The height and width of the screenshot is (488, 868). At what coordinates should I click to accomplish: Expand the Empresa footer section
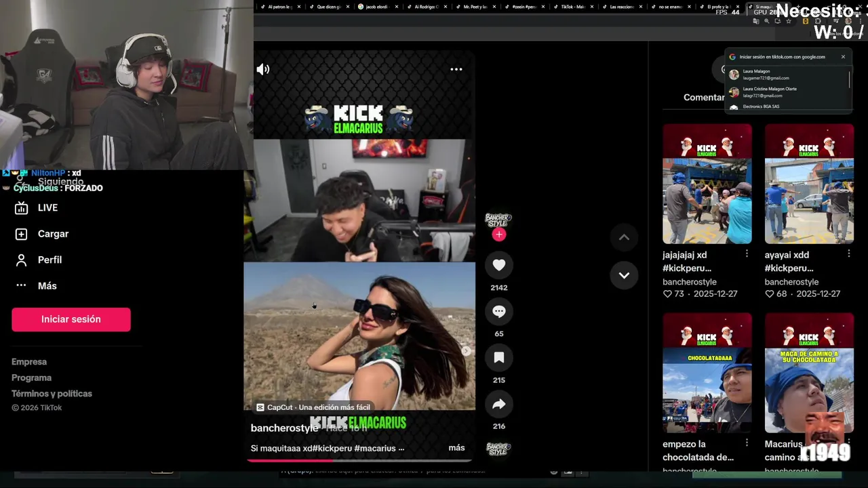click(29, 362)
